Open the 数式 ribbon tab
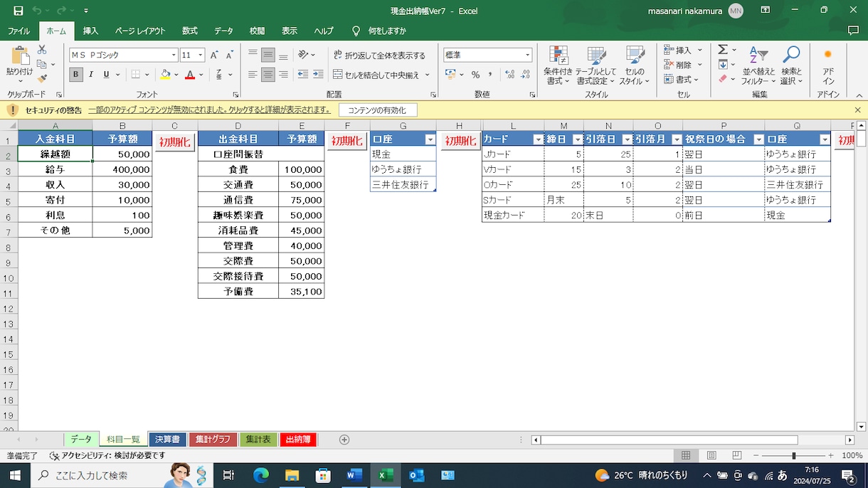Viewport: 868px width, 488px height. tap(189, 31)
